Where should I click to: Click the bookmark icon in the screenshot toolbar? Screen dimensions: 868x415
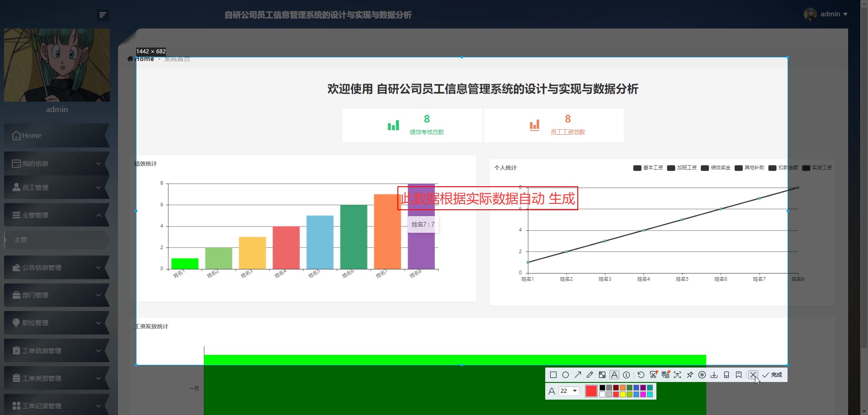[739, 375]
